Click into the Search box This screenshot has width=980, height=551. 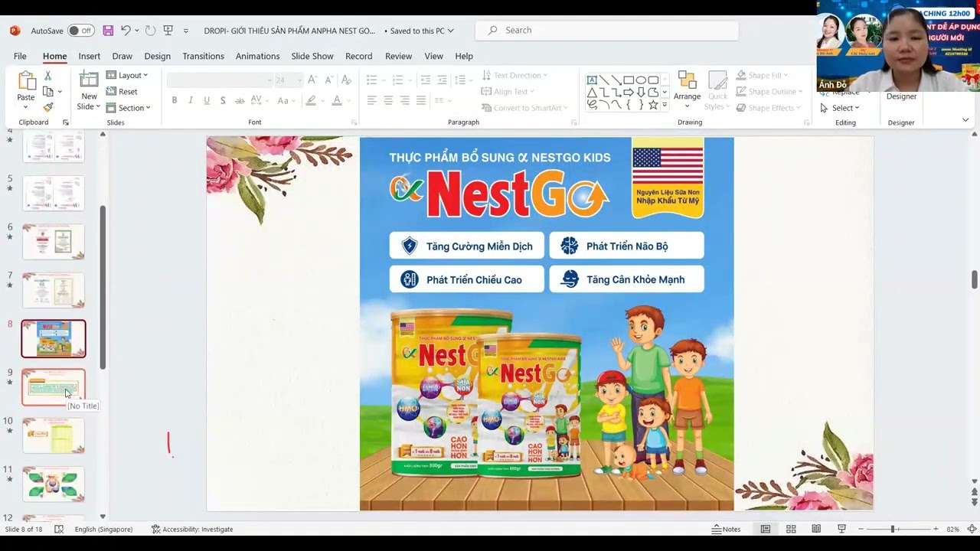click(x=606, y=30)
